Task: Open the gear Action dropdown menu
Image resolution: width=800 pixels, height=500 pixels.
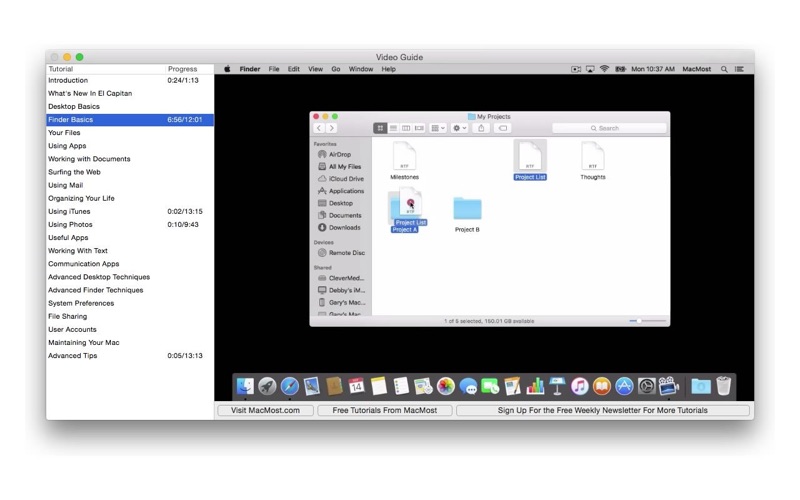Action: (460, 128)
